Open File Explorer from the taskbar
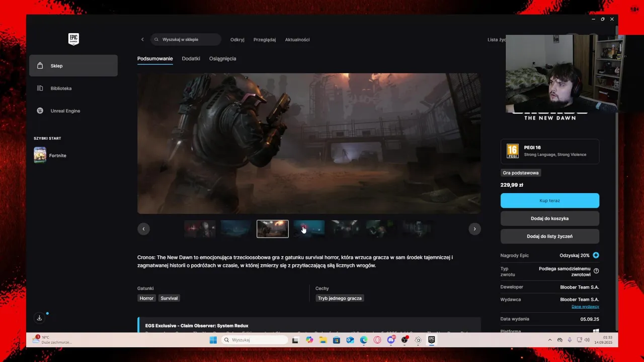The height and width of the screenshot is (362, 644). [x=323, y=340]
